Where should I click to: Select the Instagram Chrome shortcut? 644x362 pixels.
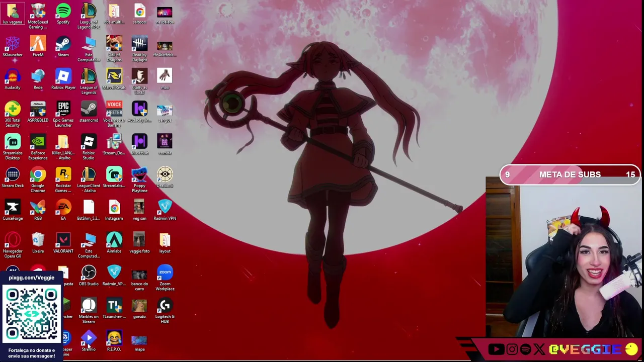tap(114, 210)
